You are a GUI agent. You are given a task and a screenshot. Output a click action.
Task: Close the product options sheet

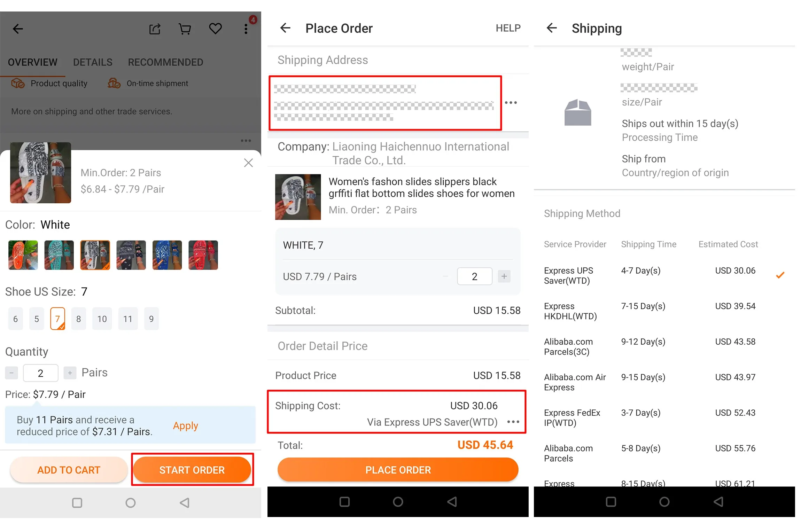pos(248,163)
